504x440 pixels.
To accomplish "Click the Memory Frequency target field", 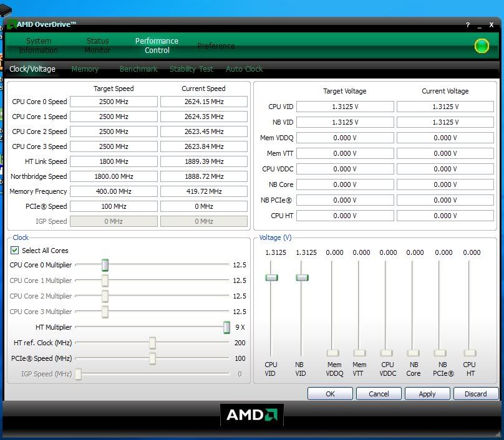I will [x=114, y=191].
